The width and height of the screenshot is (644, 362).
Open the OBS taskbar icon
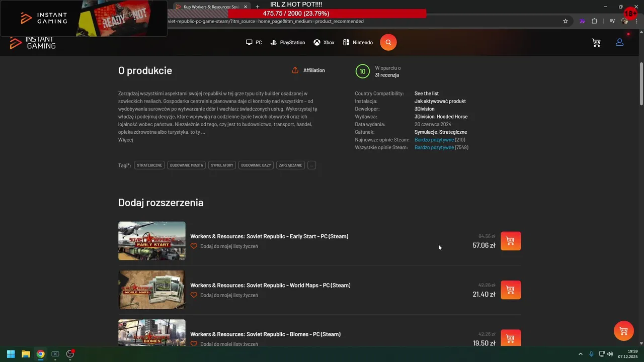pos(70,354)
